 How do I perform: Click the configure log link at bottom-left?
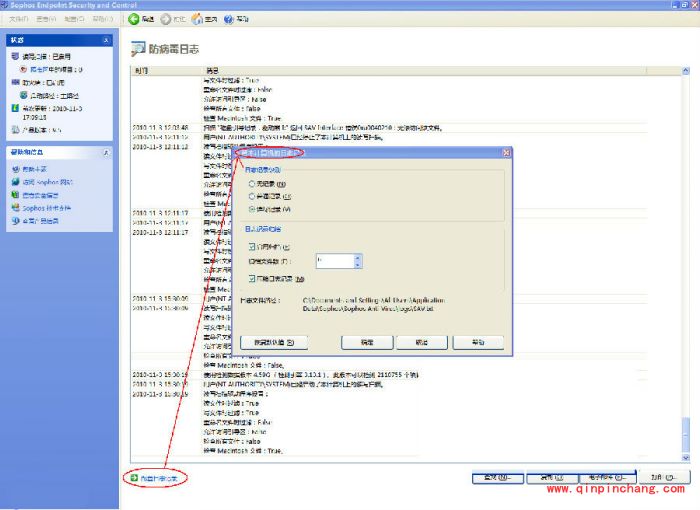156,479
